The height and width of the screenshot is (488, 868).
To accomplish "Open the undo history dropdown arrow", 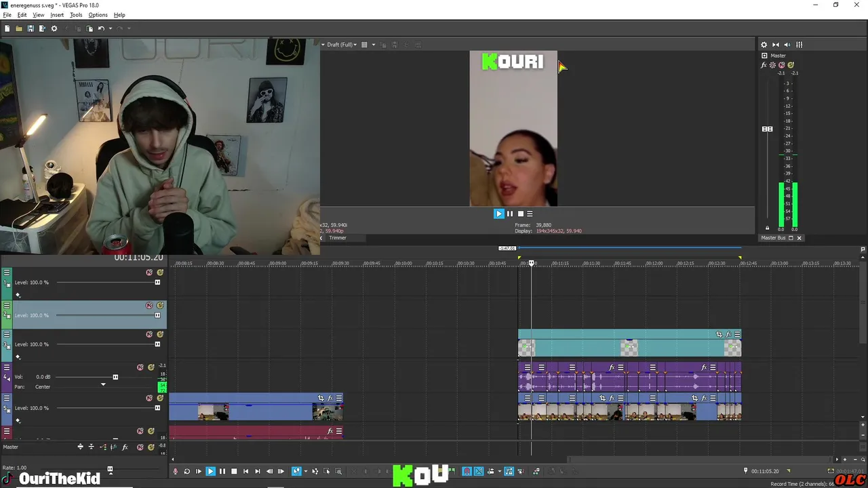I will point(110,28).
